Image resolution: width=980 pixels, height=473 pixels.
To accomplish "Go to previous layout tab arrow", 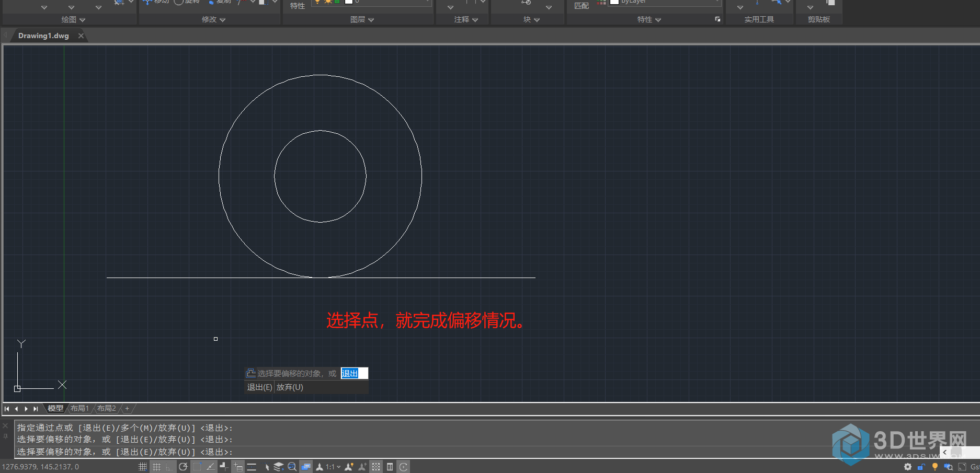I will tap(17, 409).
